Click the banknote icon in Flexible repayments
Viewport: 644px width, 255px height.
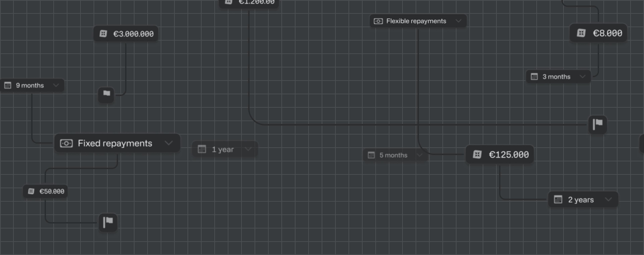(378, 21)
